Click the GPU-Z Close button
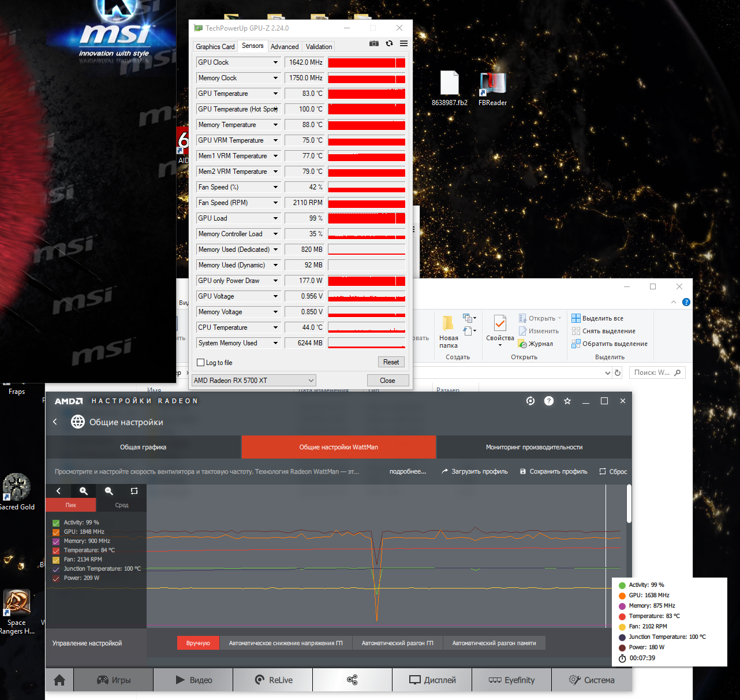 387,381
